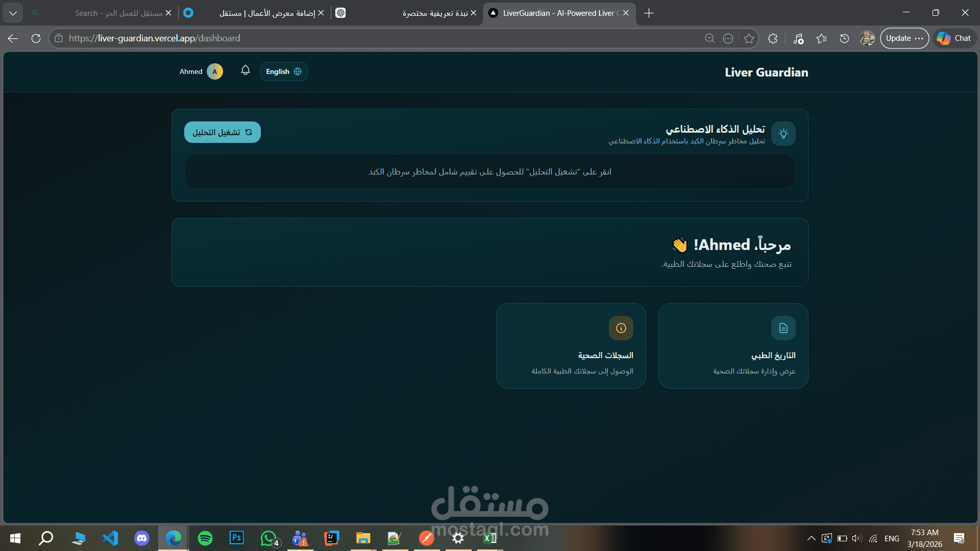Add this page to favorites star
The height and width of the screenshot is (551, 980).
tap(749, 38)
